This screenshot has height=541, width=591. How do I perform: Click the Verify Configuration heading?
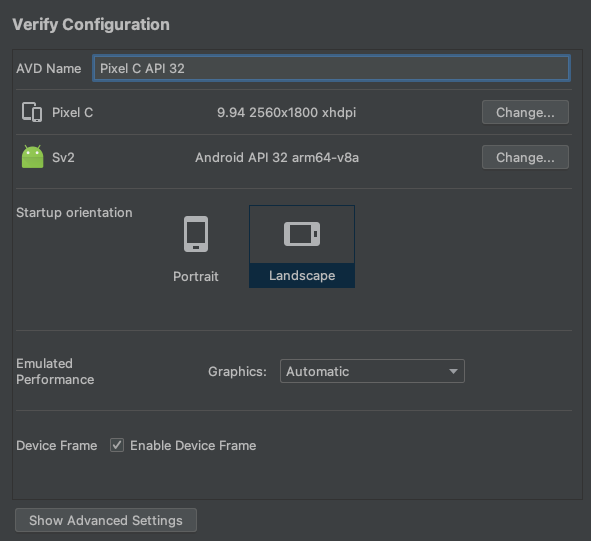(x=91, y=25)
